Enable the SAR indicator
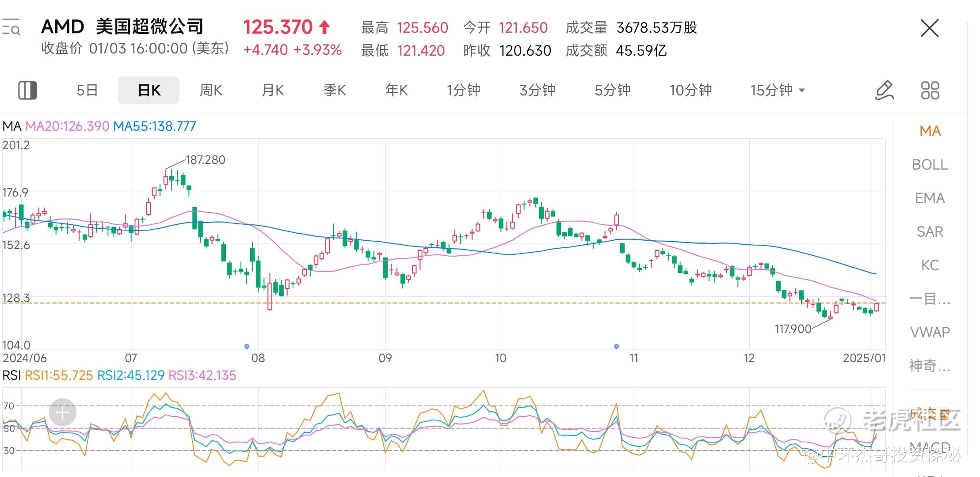The image size is (980, 477). [930, 232]
